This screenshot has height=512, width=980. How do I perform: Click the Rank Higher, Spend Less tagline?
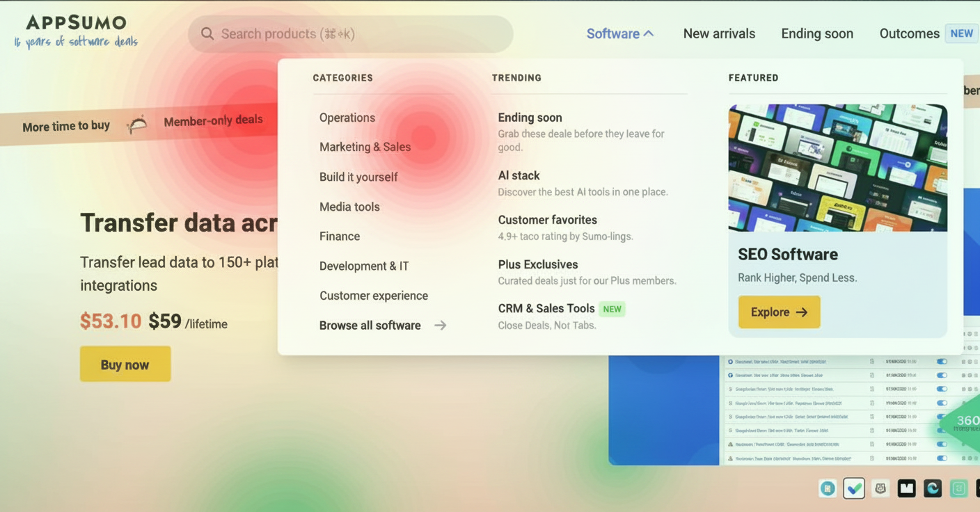pos(798,278)
